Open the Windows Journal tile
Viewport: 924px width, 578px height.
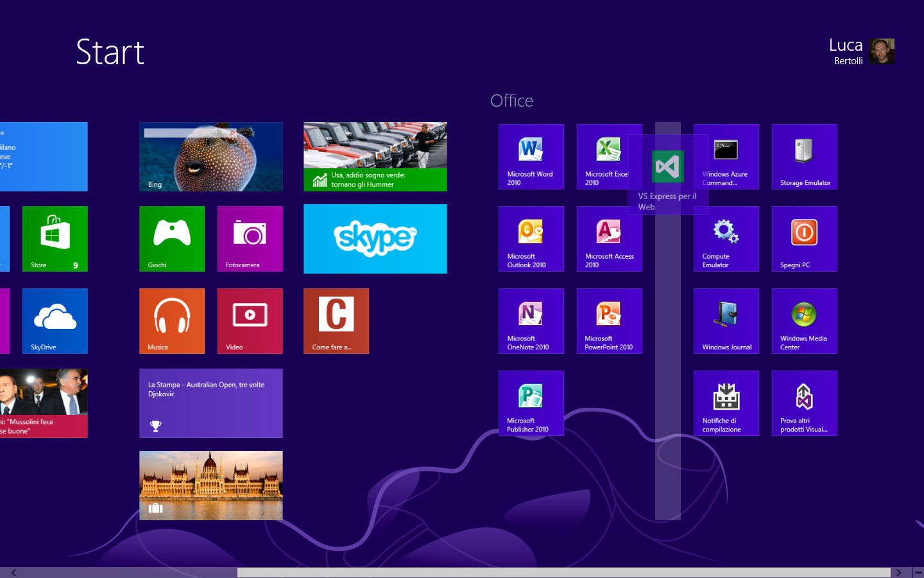click(726, 321)
